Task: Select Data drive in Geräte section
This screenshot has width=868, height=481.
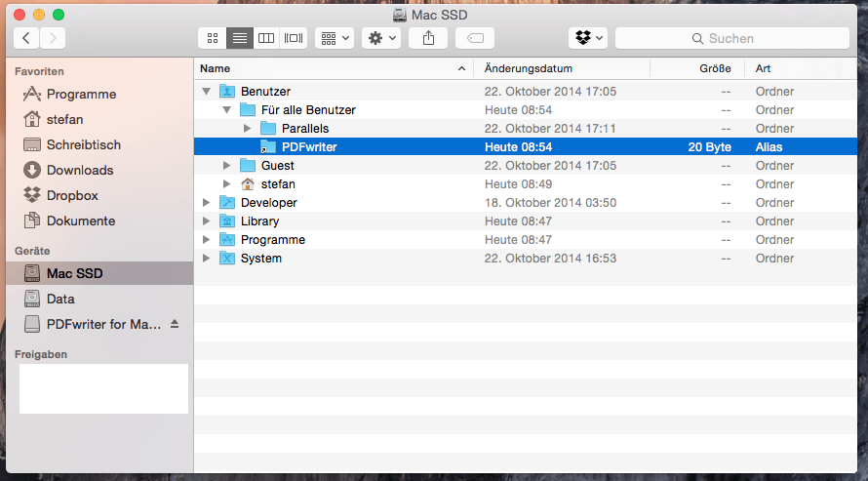Action: click(x=60, y=299)
